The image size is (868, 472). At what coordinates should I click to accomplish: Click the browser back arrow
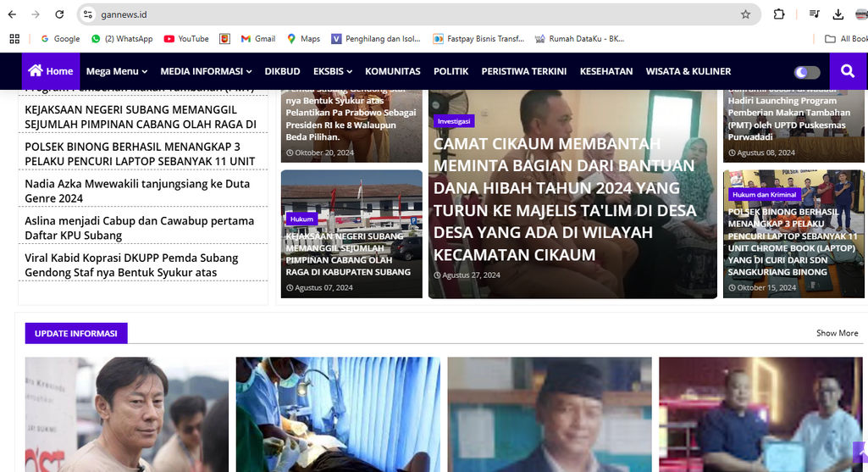click(x=12, y=14)
